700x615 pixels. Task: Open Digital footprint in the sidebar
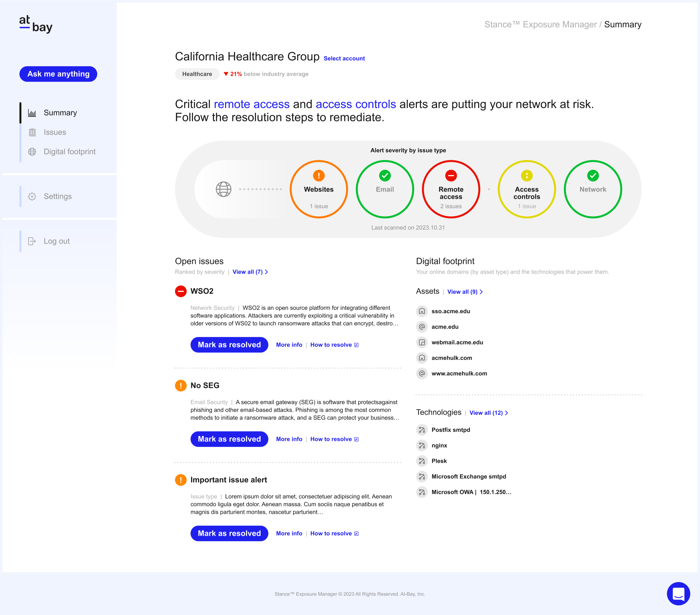click(70, 152)
